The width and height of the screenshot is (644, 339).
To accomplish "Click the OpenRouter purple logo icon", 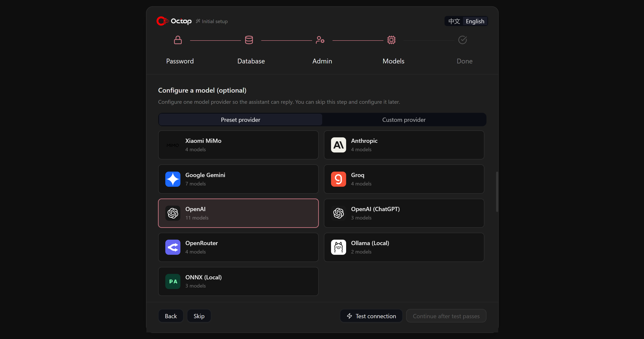I will [x=173, y=247].
